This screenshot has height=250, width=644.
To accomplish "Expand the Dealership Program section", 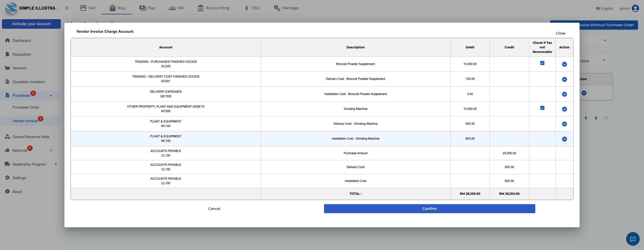I will pos(56,164).
